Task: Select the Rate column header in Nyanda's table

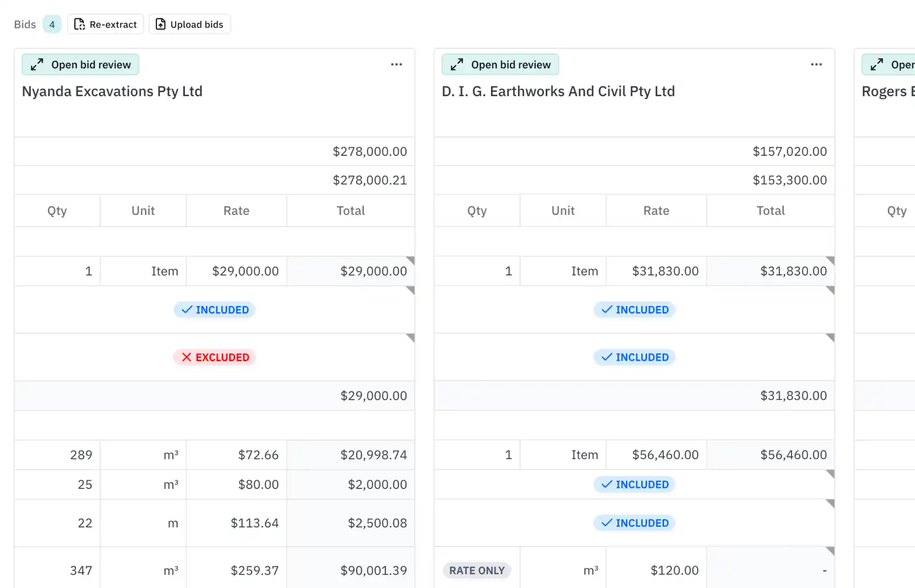Action: (x=236, y=210)
